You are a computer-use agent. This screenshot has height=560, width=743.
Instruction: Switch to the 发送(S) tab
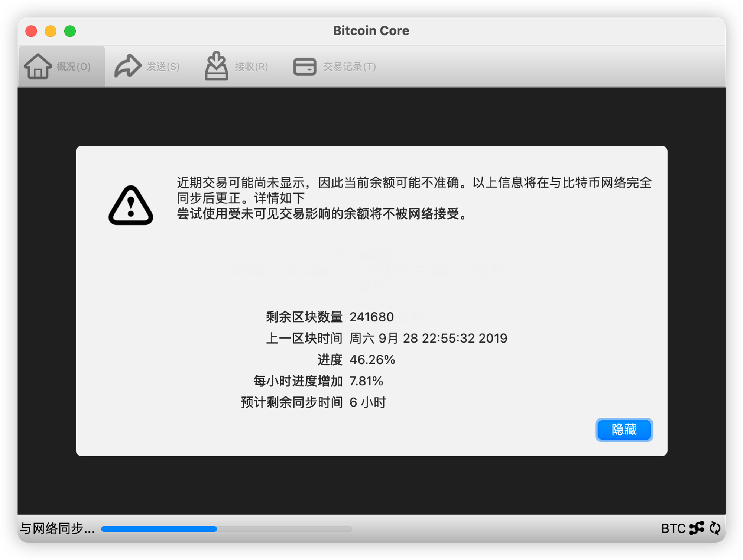[148, 67]
